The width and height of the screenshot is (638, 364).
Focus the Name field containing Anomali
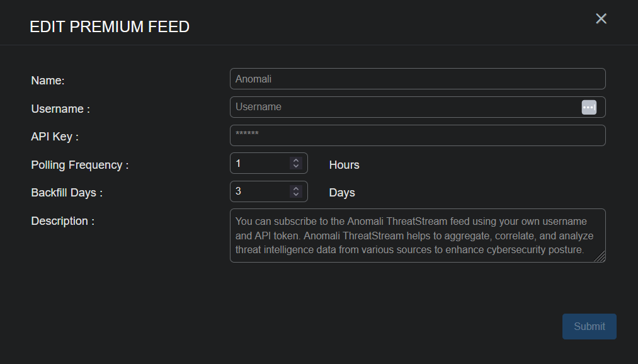pyautogui.click(x=417, y=79)
